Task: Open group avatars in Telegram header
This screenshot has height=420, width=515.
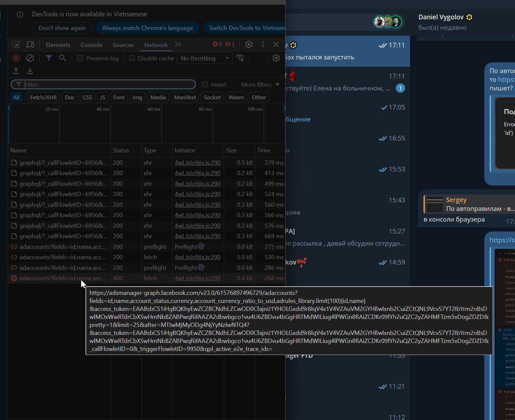Action: pos(387,22)
